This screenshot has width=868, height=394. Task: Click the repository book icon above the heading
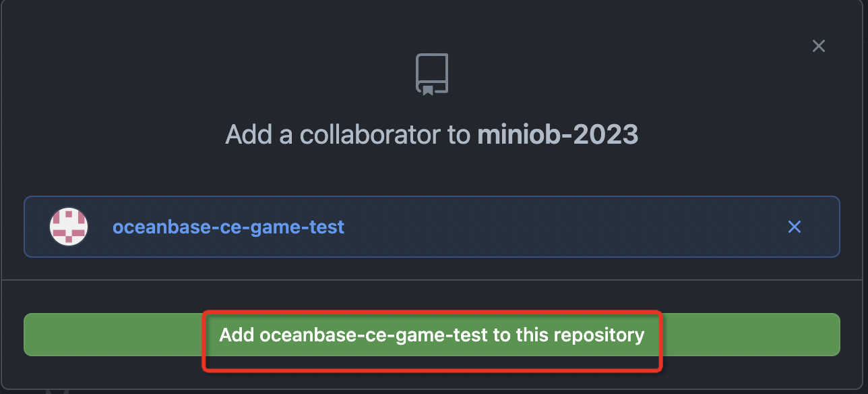(x=432, y=74)
